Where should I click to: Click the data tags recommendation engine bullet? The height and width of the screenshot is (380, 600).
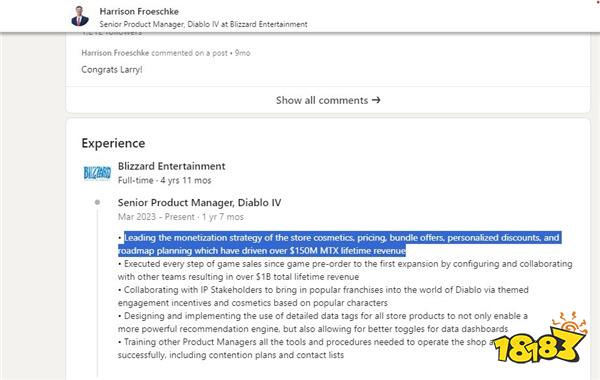pyautogui.click(x=323, y=322)
